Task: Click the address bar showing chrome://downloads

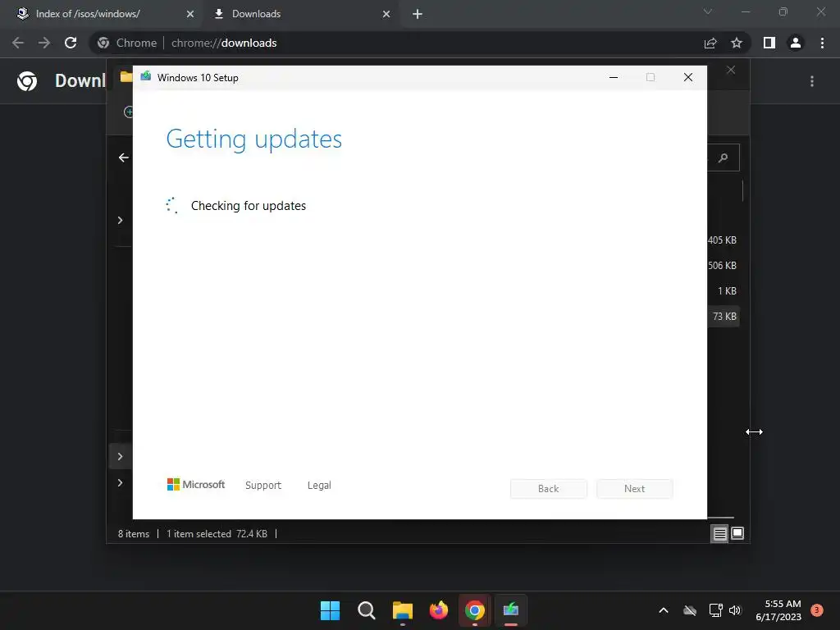Action: (396, 43)
